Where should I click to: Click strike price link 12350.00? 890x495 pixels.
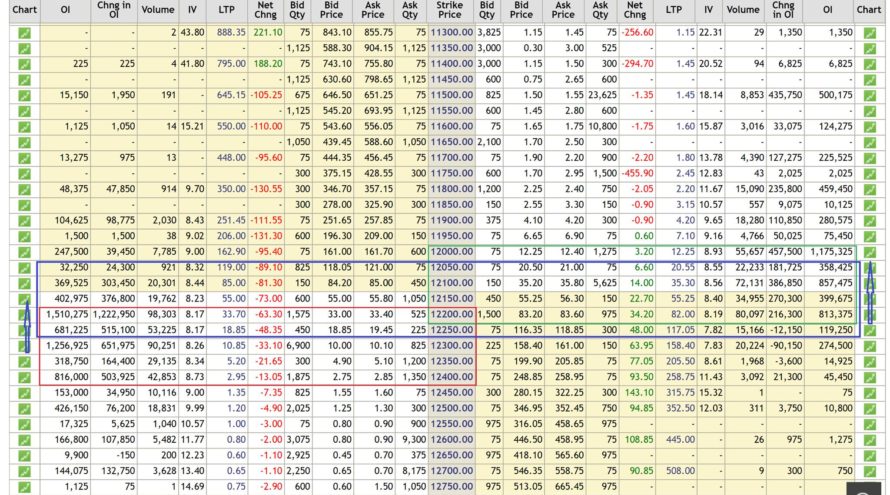pyautogui.click(x=451, y=361)
